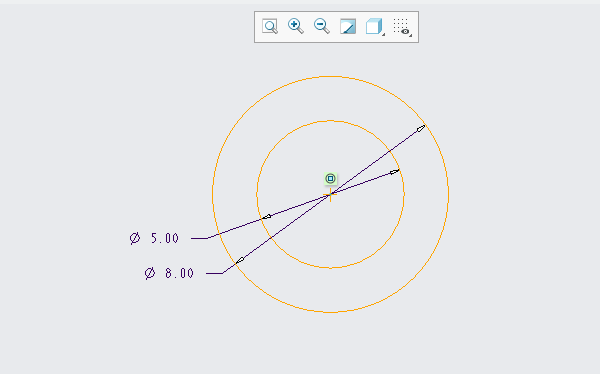Click the concentric constraint symbol at center

tap(330, 178)
